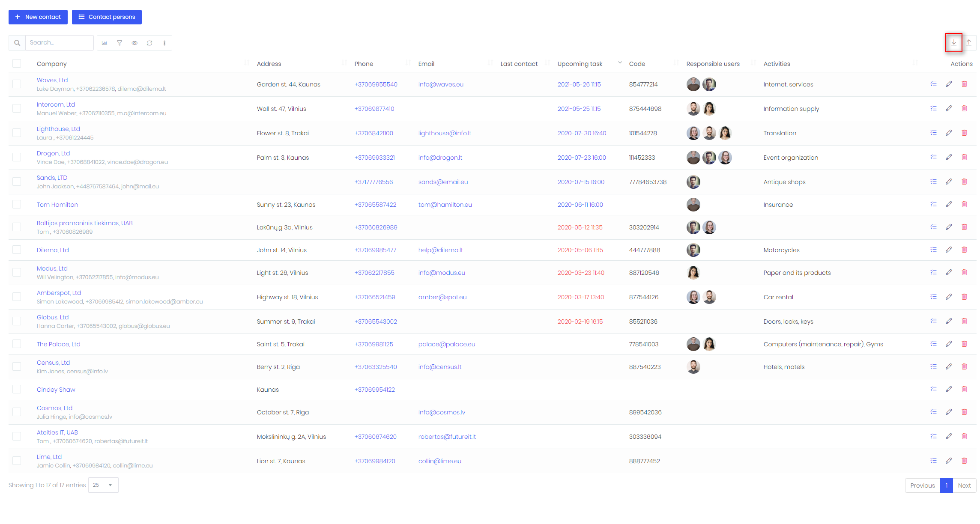The height and width of the screenshot is (524, 980).
Task: Tick the checkbox for Drogon, Ltd row
Action: click(17, 157)
